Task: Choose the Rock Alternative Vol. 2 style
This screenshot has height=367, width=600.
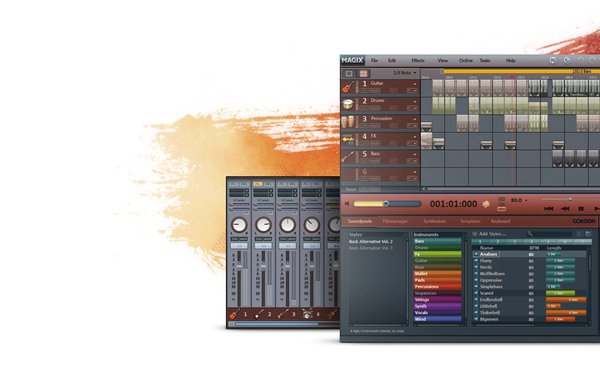Action: [370, 241]
